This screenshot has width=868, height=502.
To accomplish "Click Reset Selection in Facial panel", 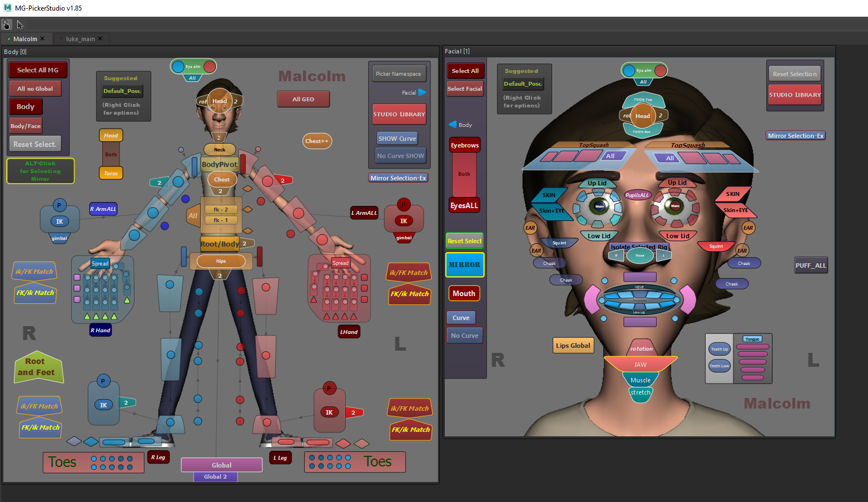I will pyautogui.click(x=795, y=74).
